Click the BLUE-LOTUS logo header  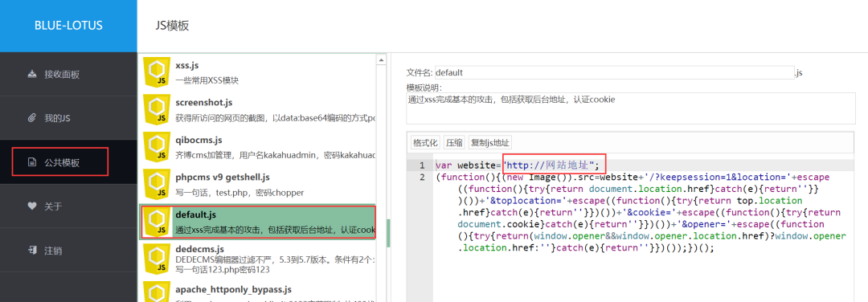coord(68,26)
